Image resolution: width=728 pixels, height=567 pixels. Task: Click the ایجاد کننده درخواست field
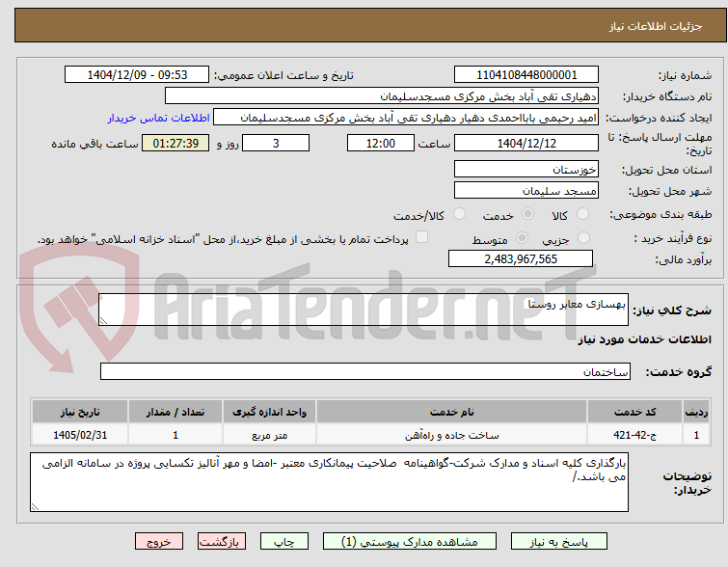pos(406,118)
